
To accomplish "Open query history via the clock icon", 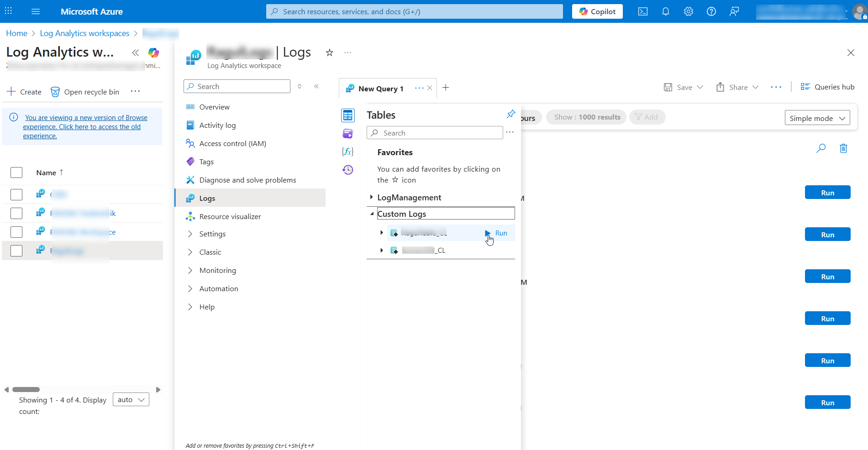I will (x=348, y=169).
